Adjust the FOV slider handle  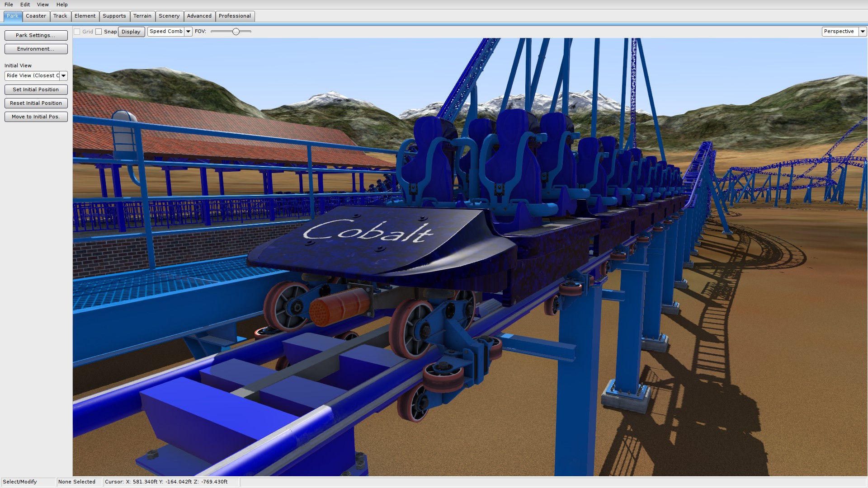[236, 32]
